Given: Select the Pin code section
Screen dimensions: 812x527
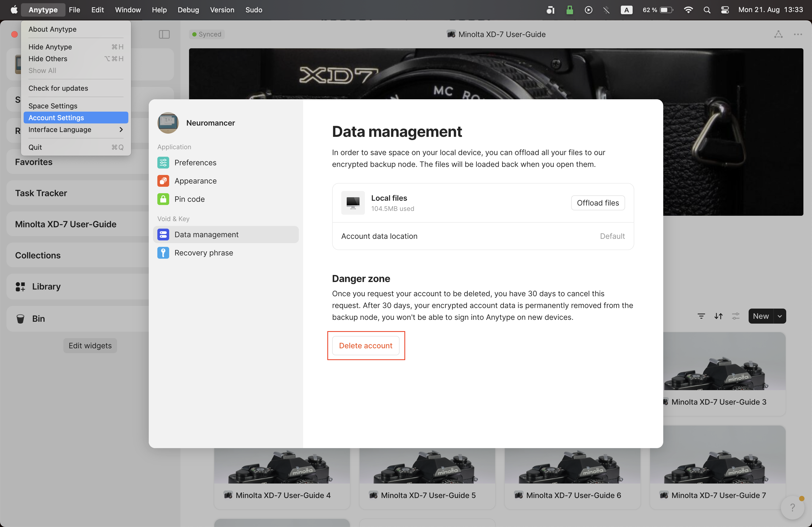Looking at the screenshot, I should tap(189, 199).
